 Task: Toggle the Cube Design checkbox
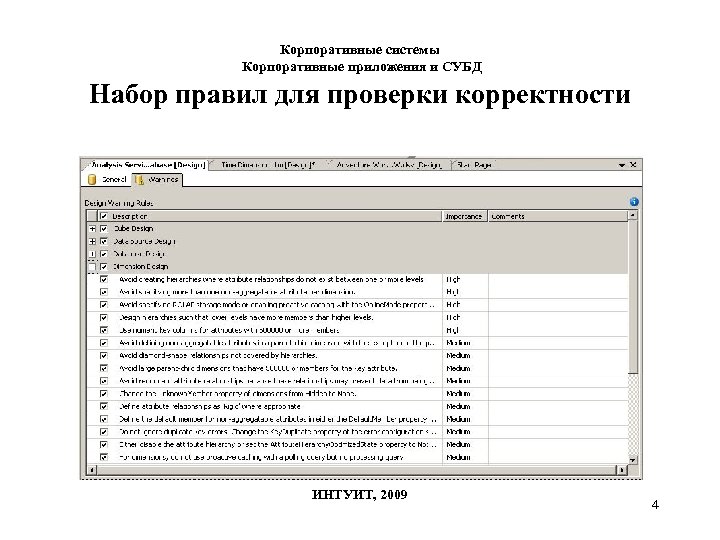point(104,229)
